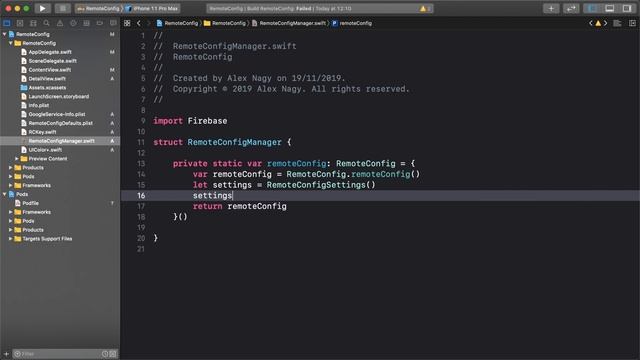Open code review compare arrows button
This screenshot has height=360, width=640.
(x=571, y=8)
